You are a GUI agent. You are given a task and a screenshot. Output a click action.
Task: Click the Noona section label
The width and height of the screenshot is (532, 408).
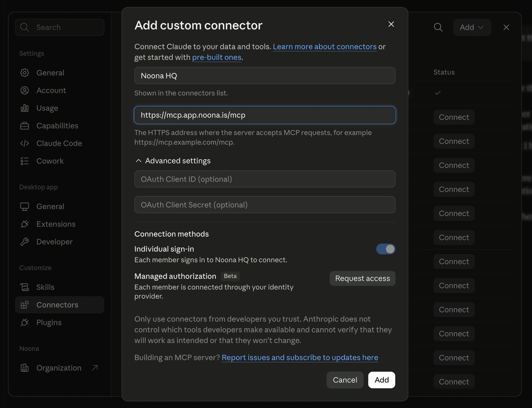29,348
